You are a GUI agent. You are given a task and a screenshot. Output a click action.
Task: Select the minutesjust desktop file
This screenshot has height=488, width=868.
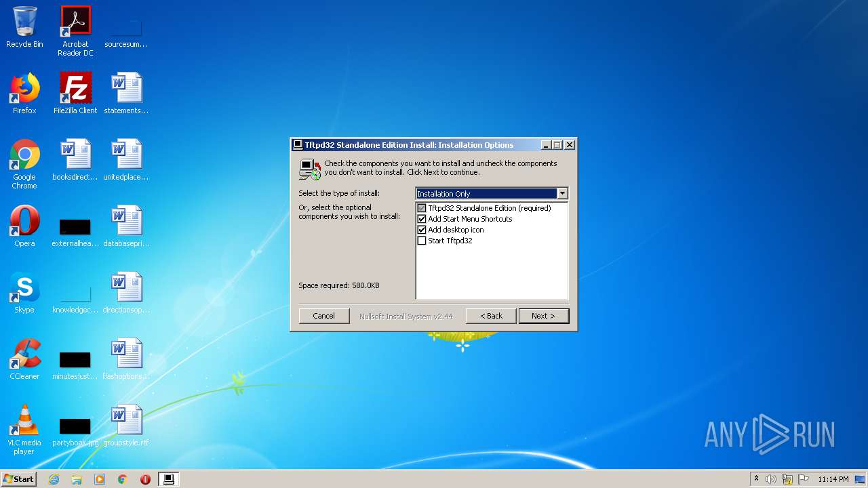coord(75,365)
